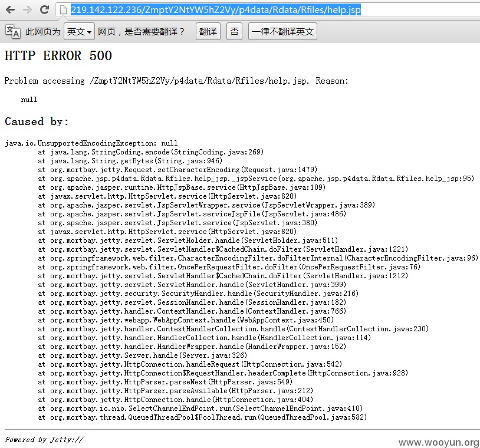Click the translate icon in the infobar
The image size is (480, 448).
coord(12,31)
